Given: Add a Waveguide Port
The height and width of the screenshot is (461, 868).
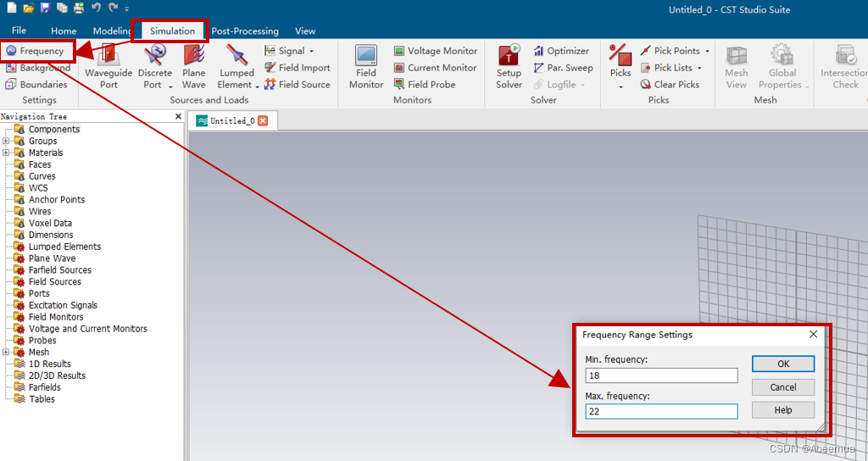Looking at the screenshot, I should coord(109,67).
